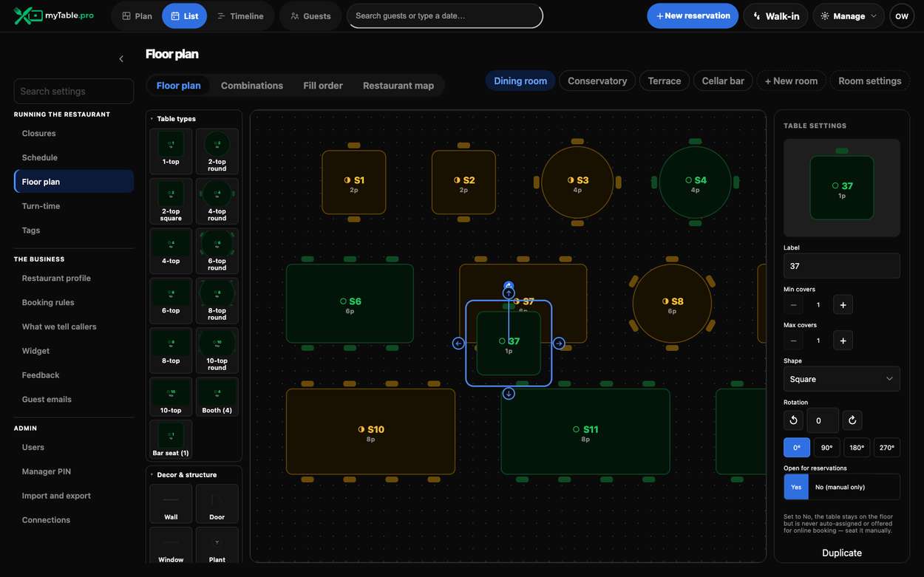Image resolution: width=924 pixels, height=577 pixels.
Task: Add a Plant decor element
Action: point(217,546)
